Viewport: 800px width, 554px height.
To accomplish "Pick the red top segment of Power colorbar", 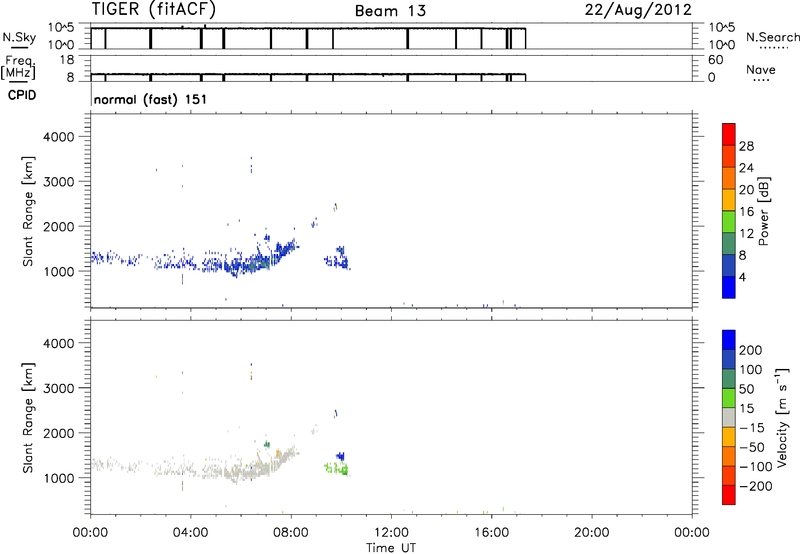I will coord(729,134).
